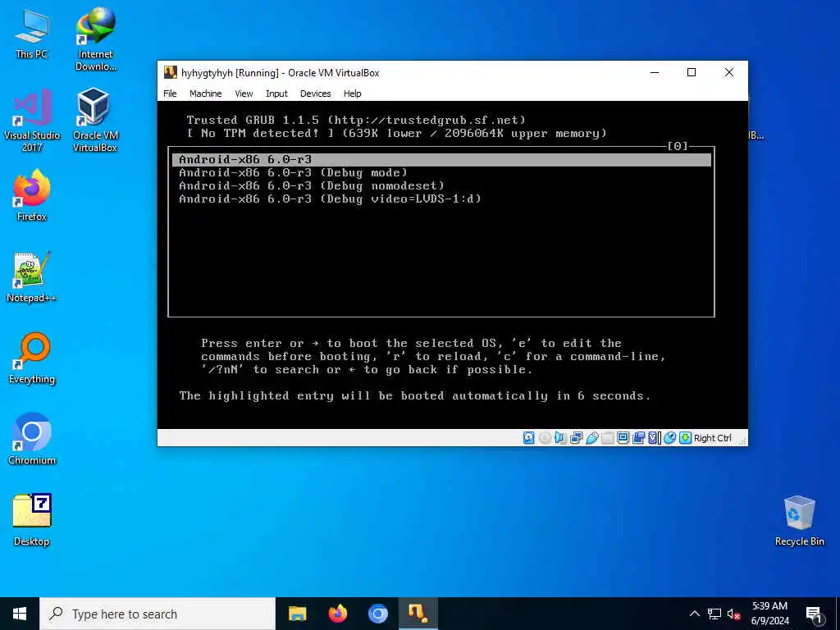The height and width of the screenshot is (630, 840).
Task: Click the recording indicator in VirtualBox status bar
Action: click(x=638, y=438)
